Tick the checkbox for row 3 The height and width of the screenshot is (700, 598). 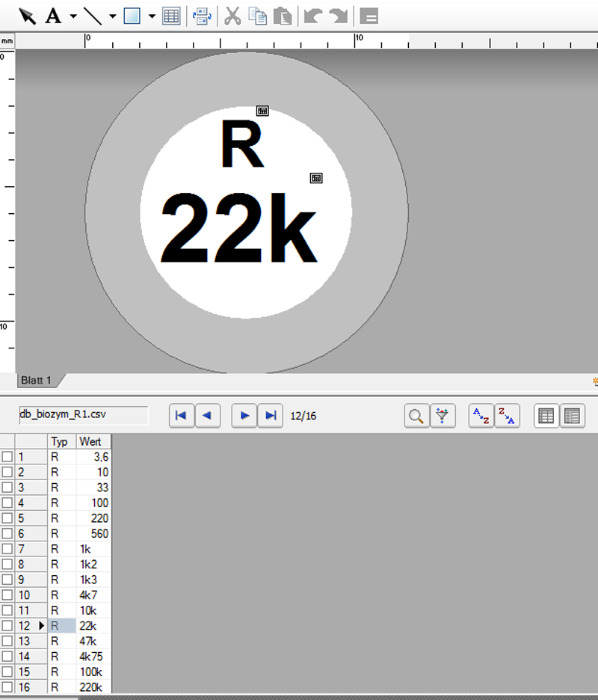pyautogui.click(x=7, y=488)
